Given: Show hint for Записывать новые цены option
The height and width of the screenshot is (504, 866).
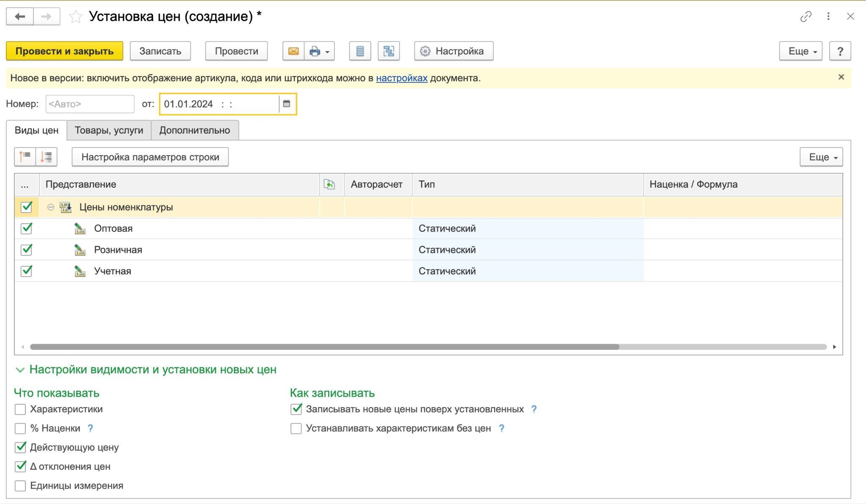Looking at the screenshot, I should click(x=534, y=409).
